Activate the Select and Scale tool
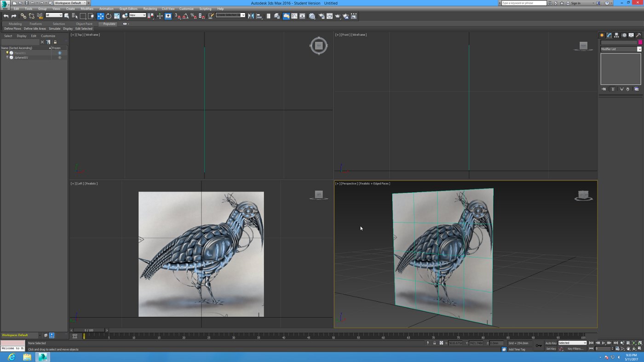 (117, 16)
